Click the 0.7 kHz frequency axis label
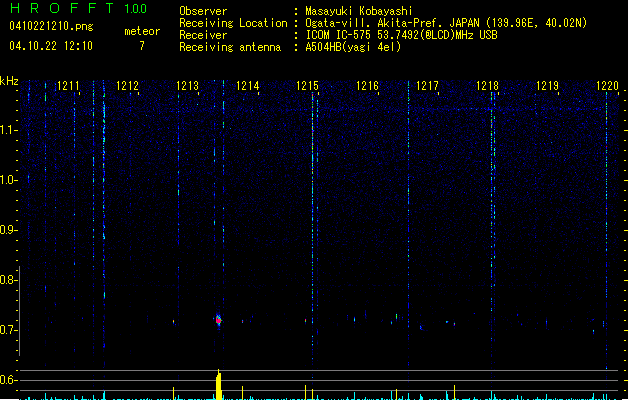 [8, 330]
